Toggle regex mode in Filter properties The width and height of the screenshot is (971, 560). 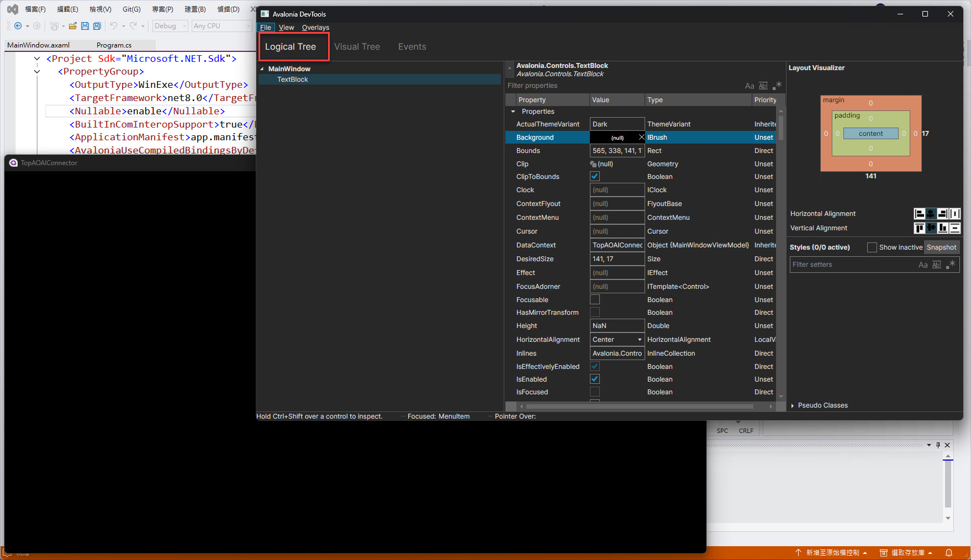(777, 86)
